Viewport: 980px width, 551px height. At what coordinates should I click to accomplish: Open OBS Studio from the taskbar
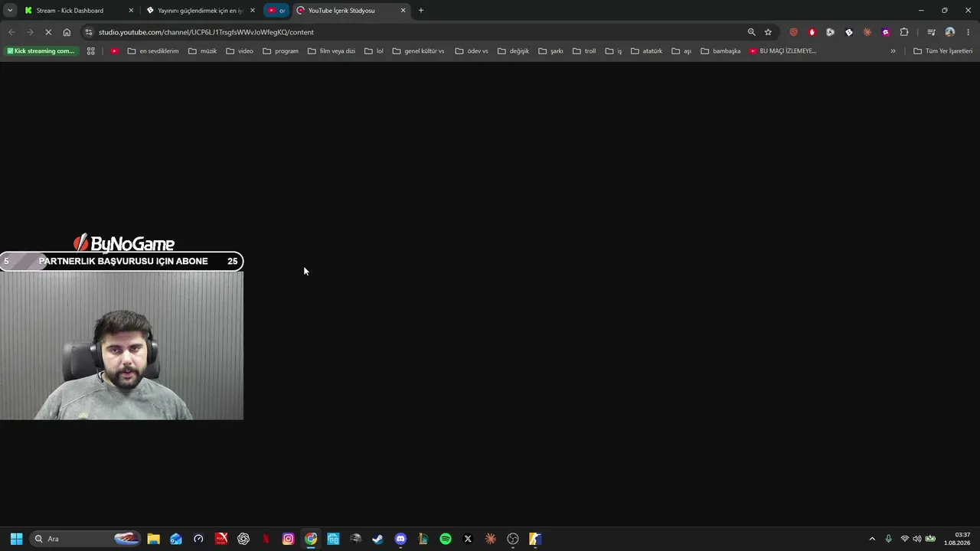coord(513,539)
